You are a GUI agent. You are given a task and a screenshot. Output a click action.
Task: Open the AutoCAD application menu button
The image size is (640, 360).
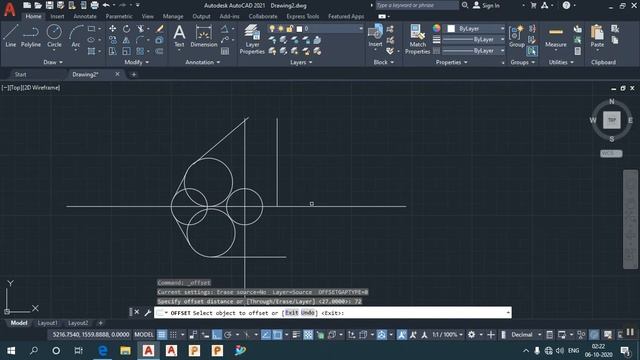tap(10, 9)
